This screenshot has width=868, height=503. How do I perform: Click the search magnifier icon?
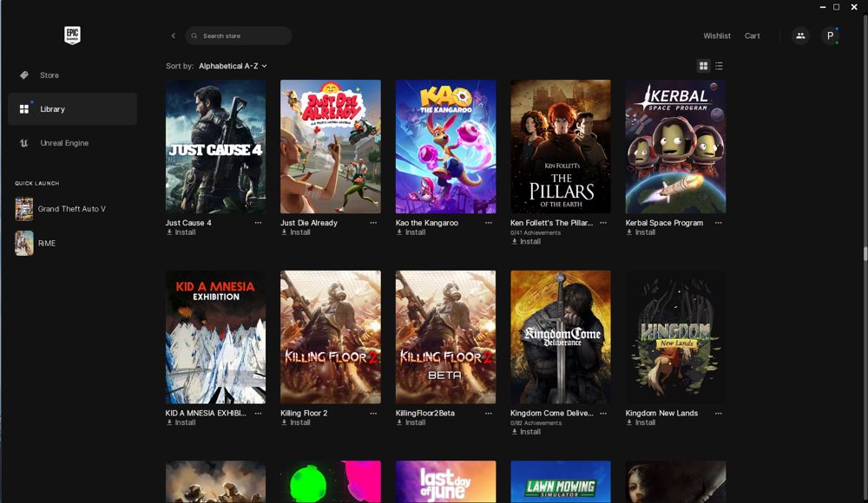point(194,36)
